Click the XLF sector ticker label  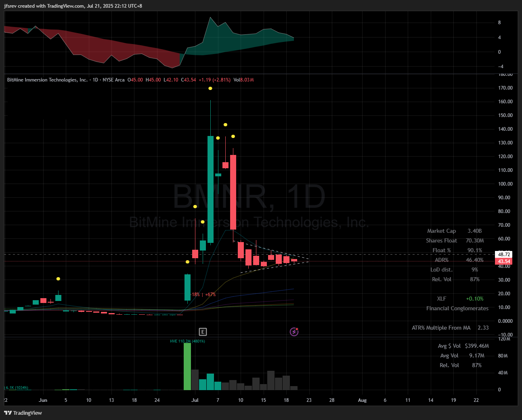pyautogui.click(x=442, y=299)
